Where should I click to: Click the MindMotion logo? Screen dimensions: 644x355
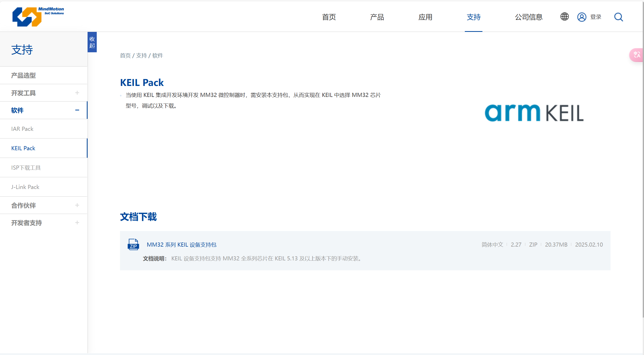[x=38, y=17]
